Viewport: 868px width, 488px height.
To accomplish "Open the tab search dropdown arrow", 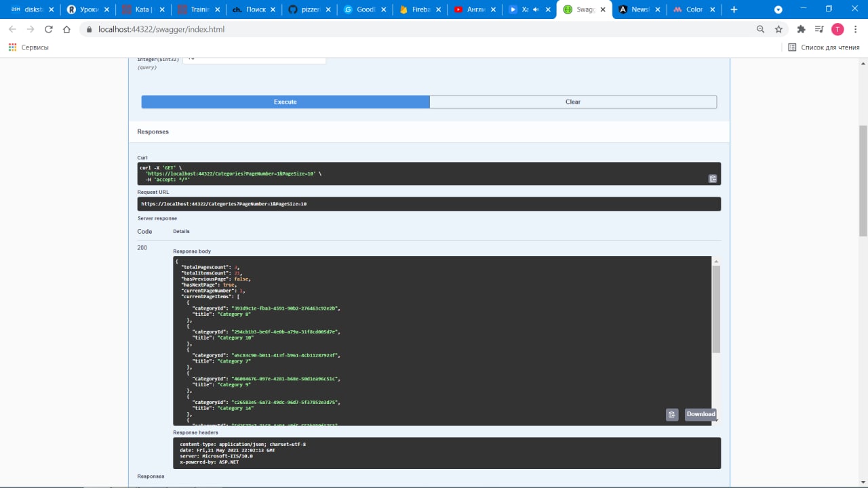I will [x=778, y=9].
